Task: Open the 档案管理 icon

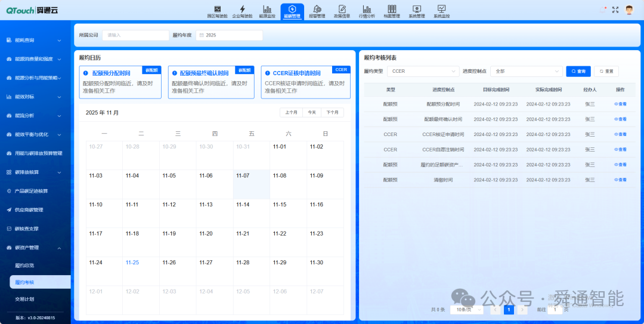Action: (392, 10)
